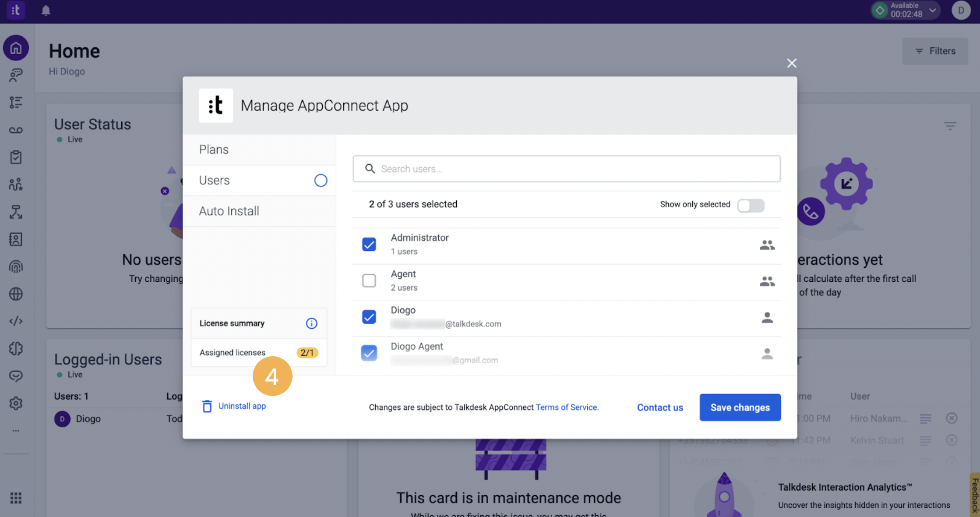The width and height of the screenshot is (980, 517).
Task: Click the group icon on Administrator row
Action: tap(767, 244)
